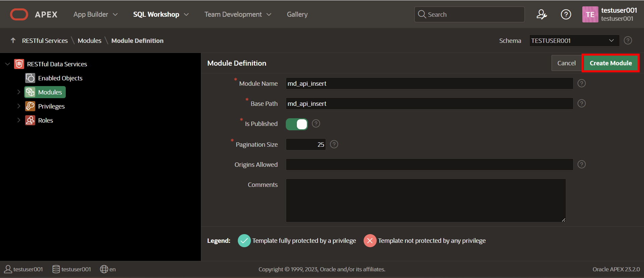Toggle the Is Published switch

(297, 124)
